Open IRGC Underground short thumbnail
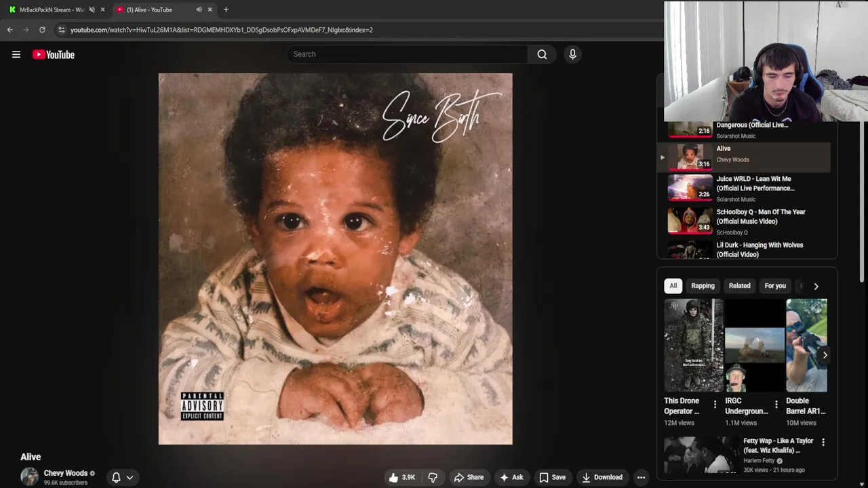The image size is (868, 488). [x=754, y=346]
